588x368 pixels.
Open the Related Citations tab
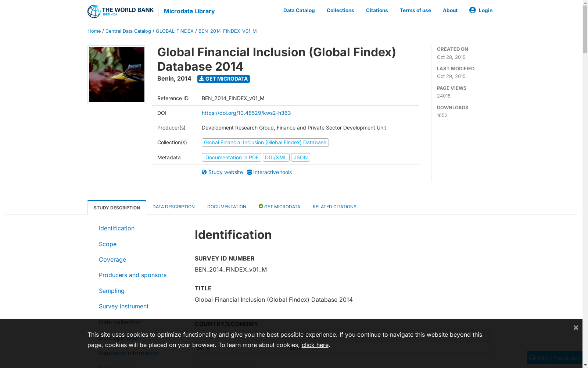(334, 207)
